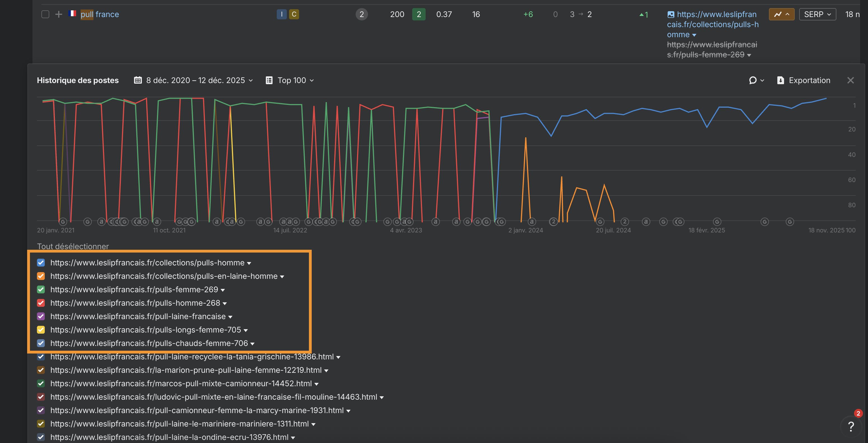Open chart annotations via the speech bubble icon
The width and height of the screenshot is (868, 443).
[x=754, y=80]
